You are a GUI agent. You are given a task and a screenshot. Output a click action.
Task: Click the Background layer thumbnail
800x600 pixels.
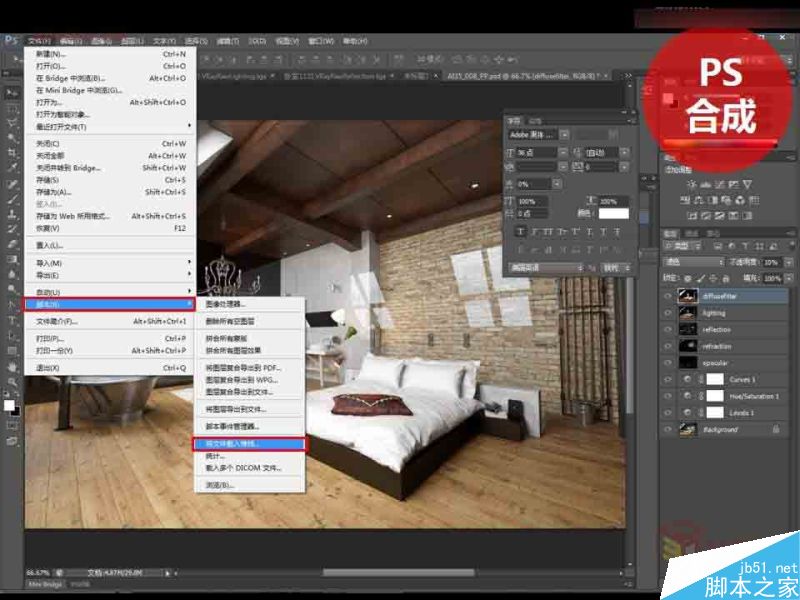tap(688, 430)
